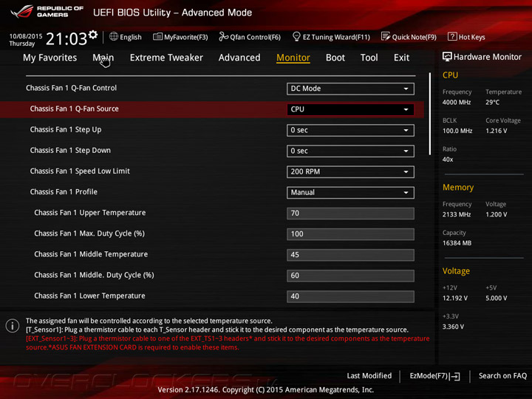Click Upper Temperature field showing 70
This screenshot has width=532, height=399.
point(350,213)
